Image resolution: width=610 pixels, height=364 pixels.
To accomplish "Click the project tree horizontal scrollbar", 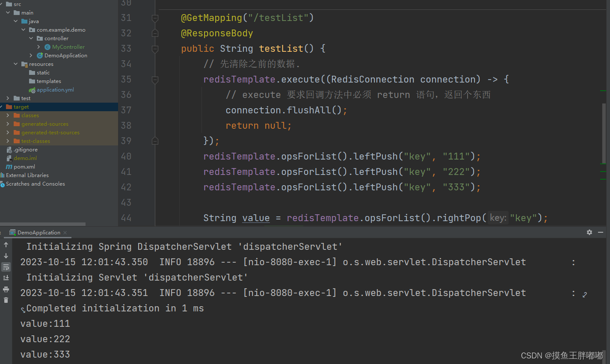I will [43, 224].
